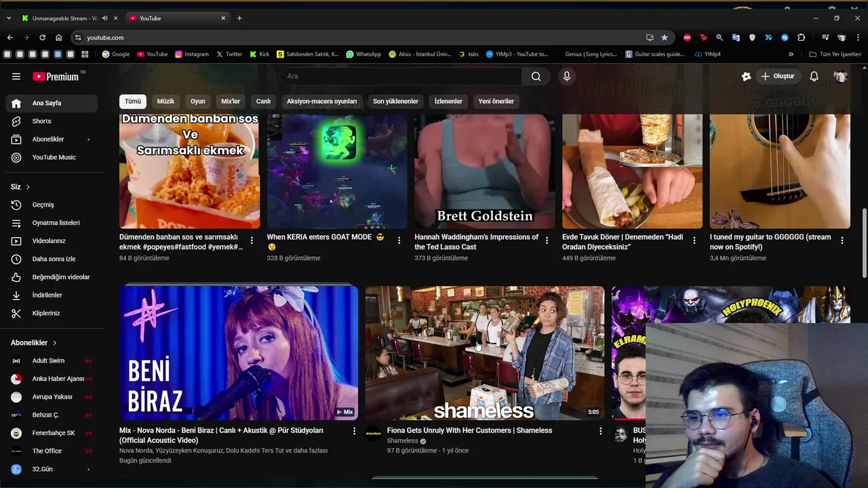Screen dimensions: 868x488
Task: Open Fenerbahçe SK channel
Action: tap(52, 433)
